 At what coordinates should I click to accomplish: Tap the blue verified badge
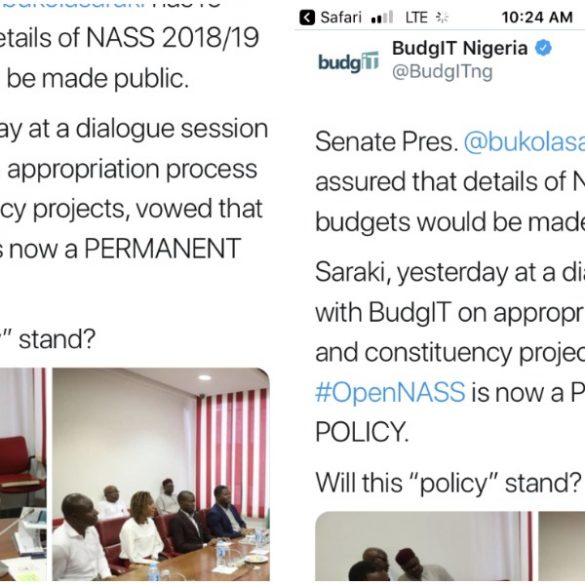(543, 48)
